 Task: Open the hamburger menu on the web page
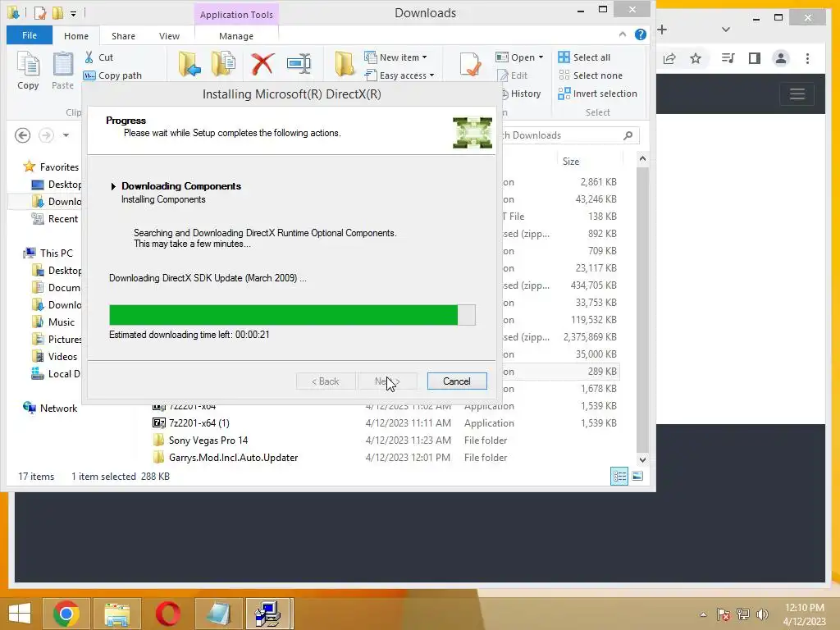point(797,94)
